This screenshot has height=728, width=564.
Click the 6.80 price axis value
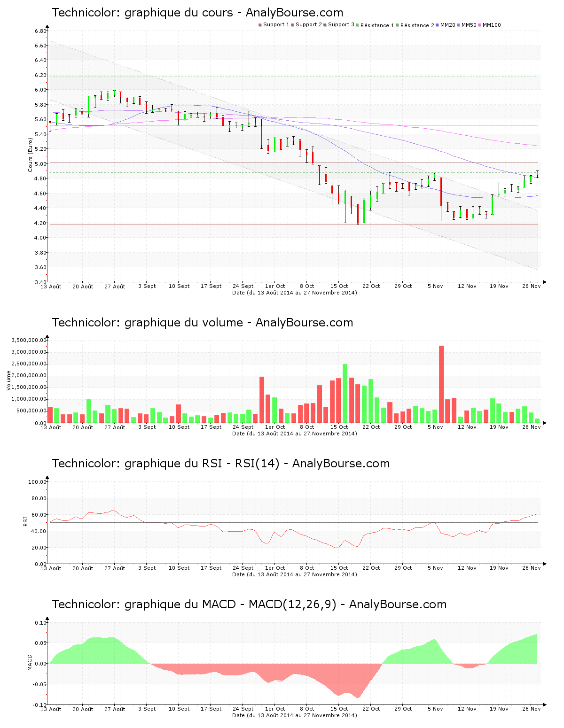pyautogui.click(x=40, y=31)
